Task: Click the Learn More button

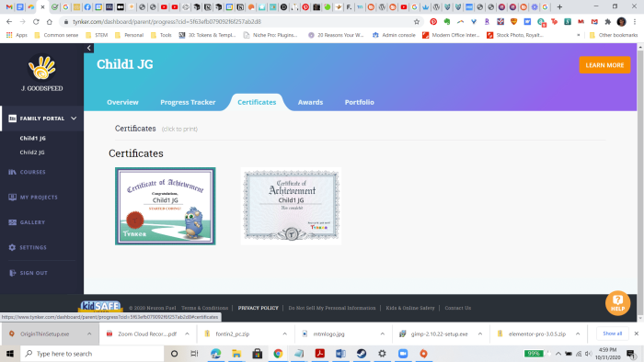Action: tap(604, 65)
